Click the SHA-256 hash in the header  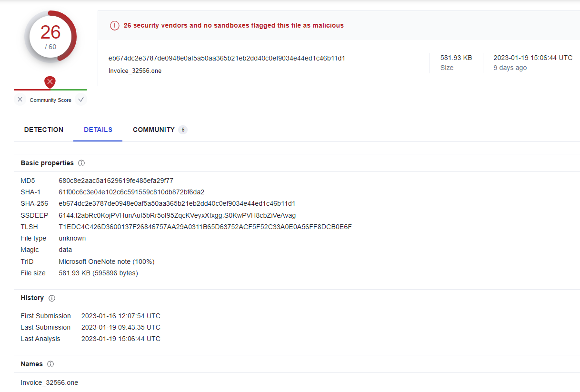(227, 58)
